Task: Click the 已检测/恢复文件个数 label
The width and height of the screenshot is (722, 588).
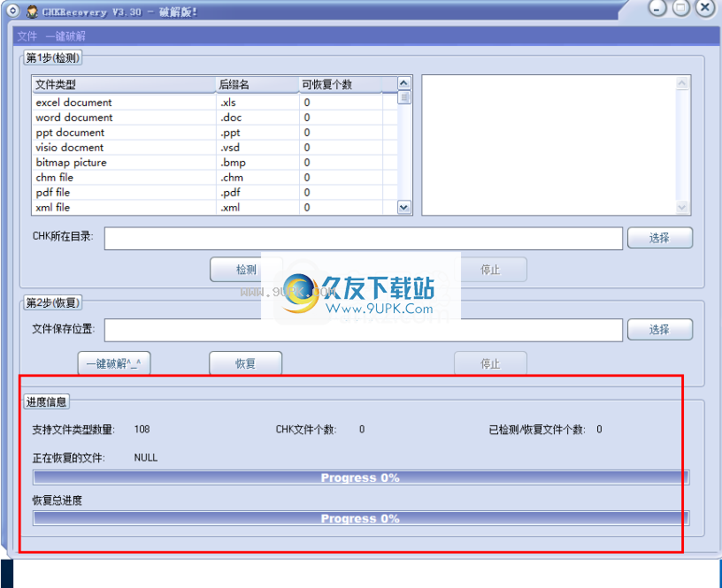Action: coord(537,429)
